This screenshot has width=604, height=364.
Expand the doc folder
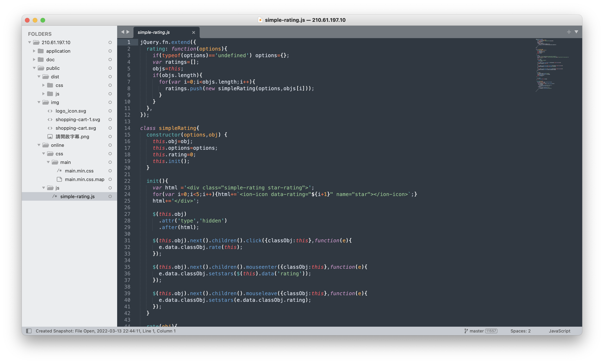[x=34, y=59]
